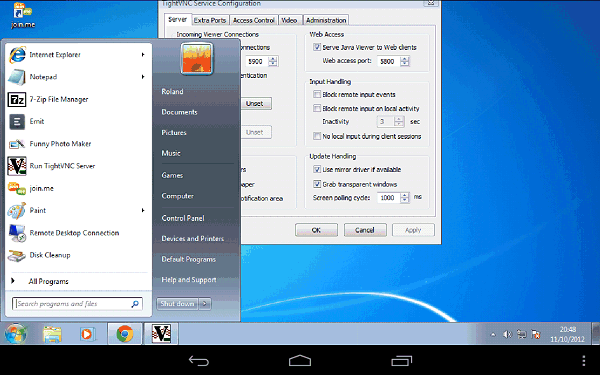This screenshot has width=600, height=375.
Task: Check No local input during client sessions
Action: [317, 136]
